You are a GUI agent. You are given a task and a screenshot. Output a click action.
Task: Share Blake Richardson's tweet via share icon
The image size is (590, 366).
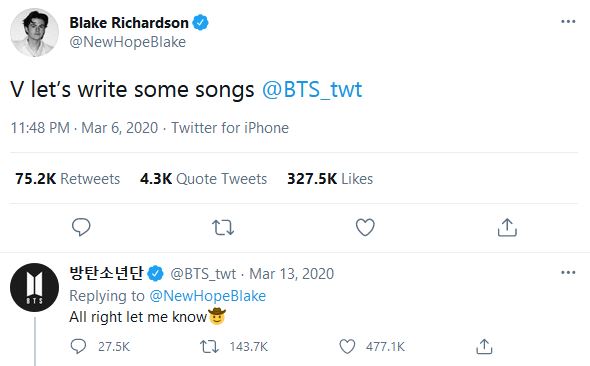click(x=507, y=227)
